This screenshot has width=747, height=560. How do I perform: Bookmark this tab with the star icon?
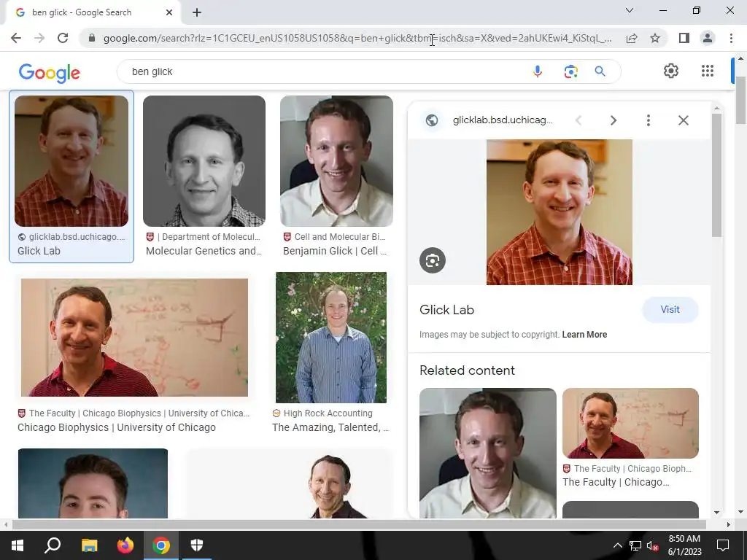click(x=655, y=38)
